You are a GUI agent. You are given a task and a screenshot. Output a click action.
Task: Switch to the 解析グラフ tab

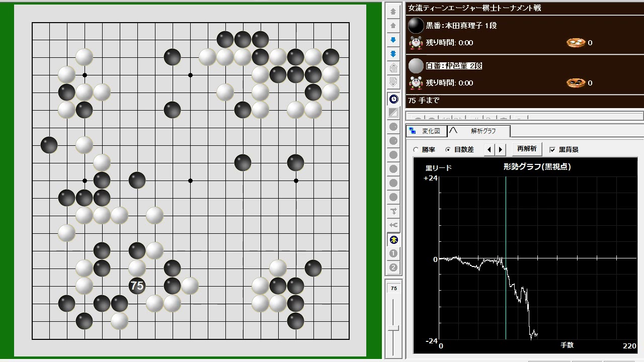point(479,131)
